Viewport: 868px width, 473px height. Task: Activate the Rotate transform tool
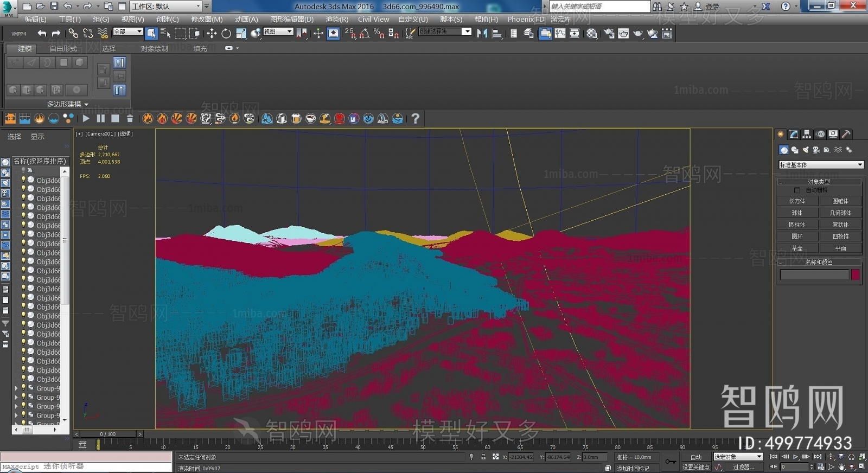tap(226, 34)
